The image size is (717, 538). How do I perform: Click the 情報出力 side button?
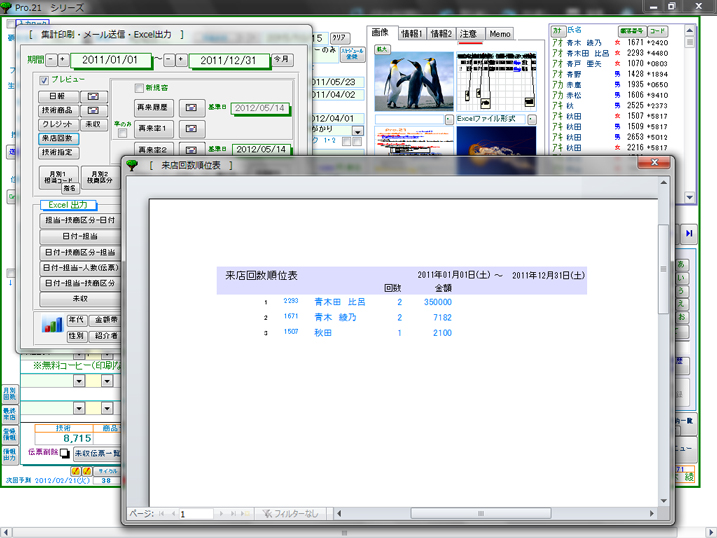tap(10, 454)
